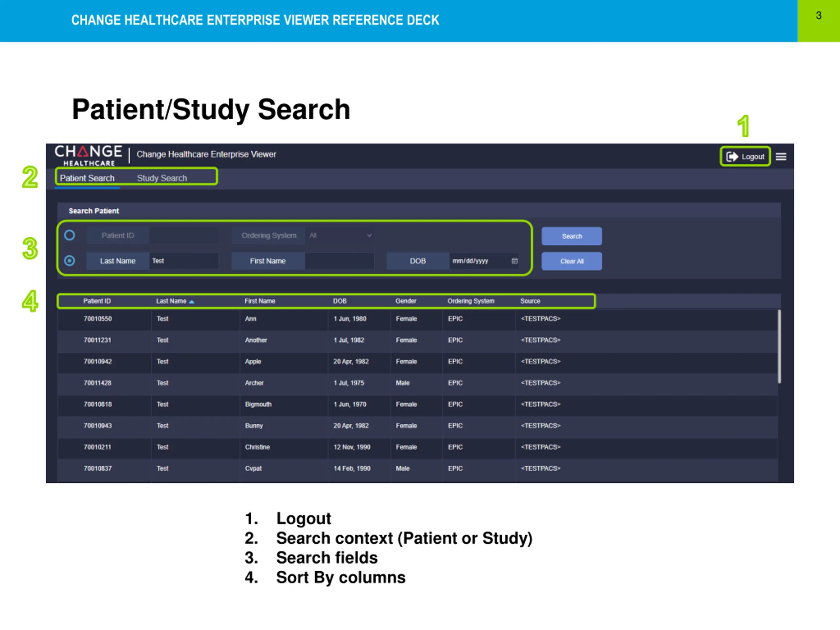Switch to the Patient Search tab
The image size is (840, 630).
click(87, 178)
